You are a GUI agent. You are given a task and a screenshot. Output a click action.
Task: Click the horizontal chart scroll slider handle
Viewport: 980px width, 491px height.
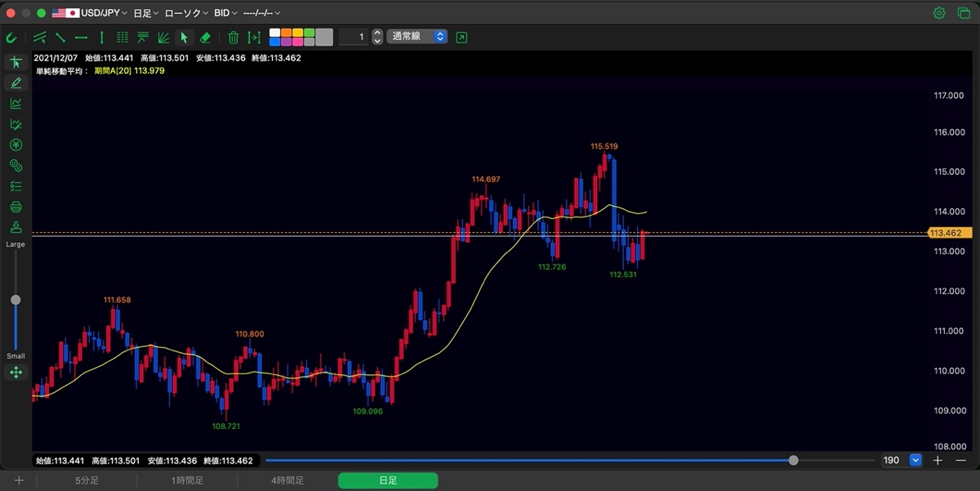[x=793, y=461]
